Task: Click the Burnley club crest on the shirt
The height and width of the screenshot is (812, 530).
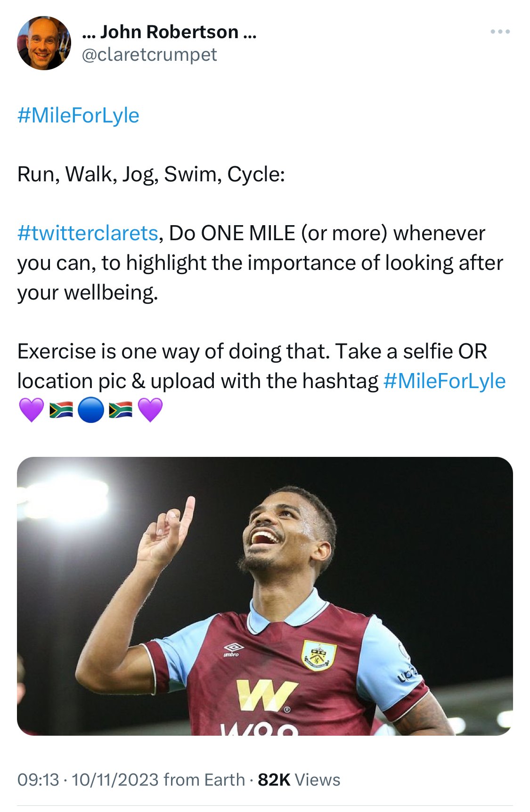Action: [x=318, y=654]
